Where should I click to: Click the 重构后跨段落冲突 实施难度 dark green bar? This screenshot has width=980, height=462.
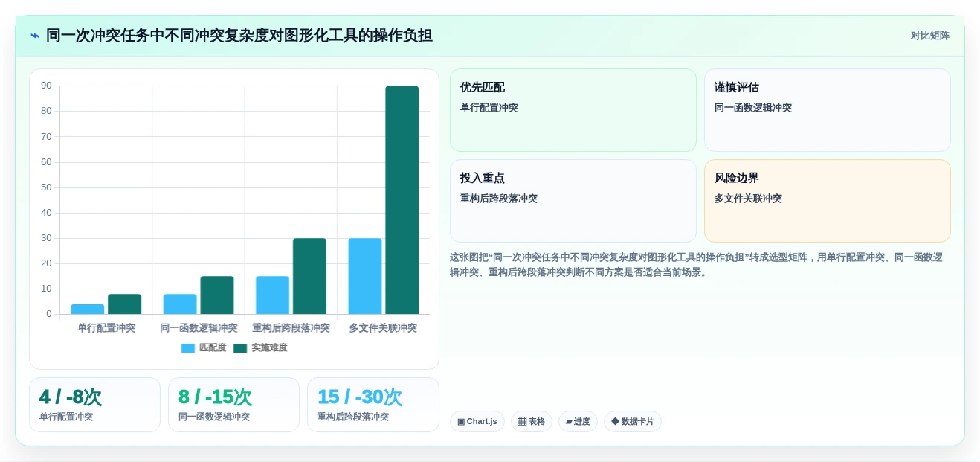(309, 276)
